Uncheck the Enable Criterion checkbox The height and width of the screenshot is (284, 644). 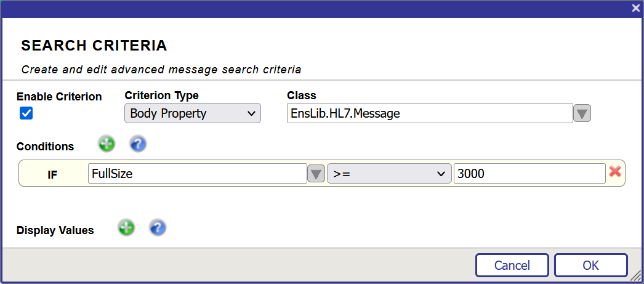pyautogui.click(x=26, y=113)
